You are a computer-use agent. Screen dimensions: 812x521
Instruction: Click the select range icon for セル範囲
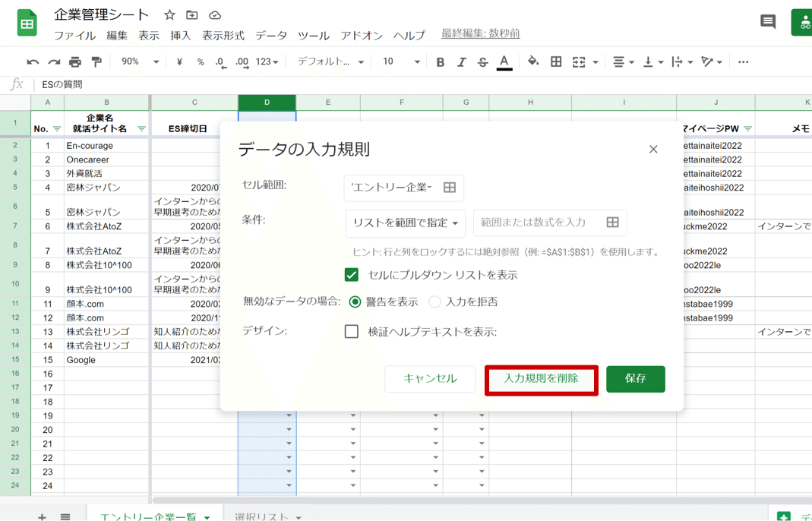click(450, 188)
